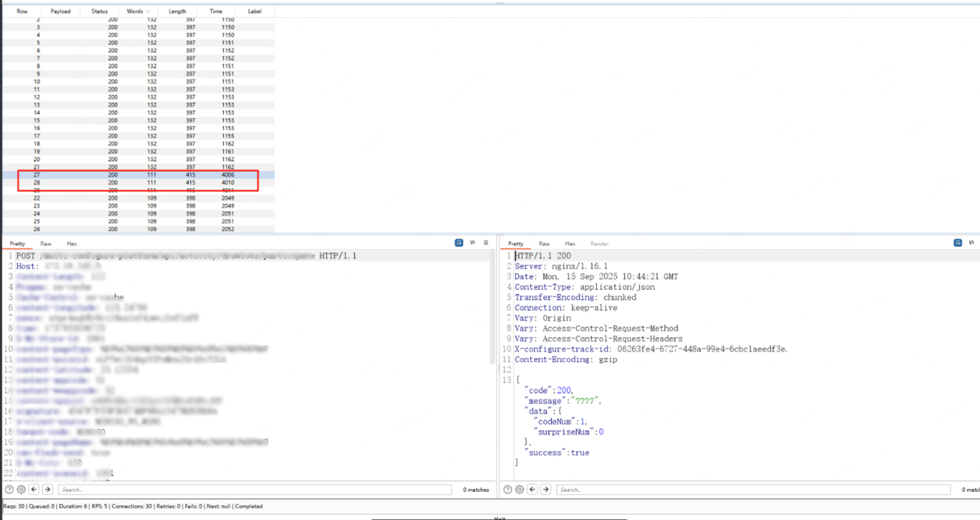Click the help icon in response search bar
The width and height of the screenshot is (980, 520).
pyautogui.click(x=507, y=489)
